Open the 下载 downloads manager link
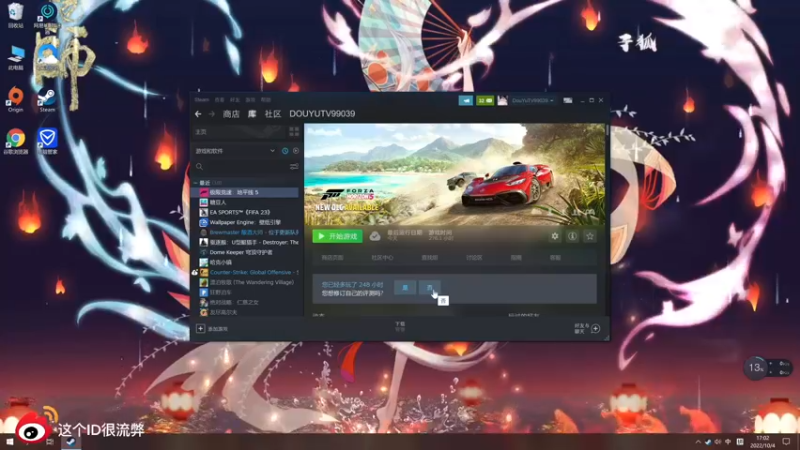 [400, 326]
